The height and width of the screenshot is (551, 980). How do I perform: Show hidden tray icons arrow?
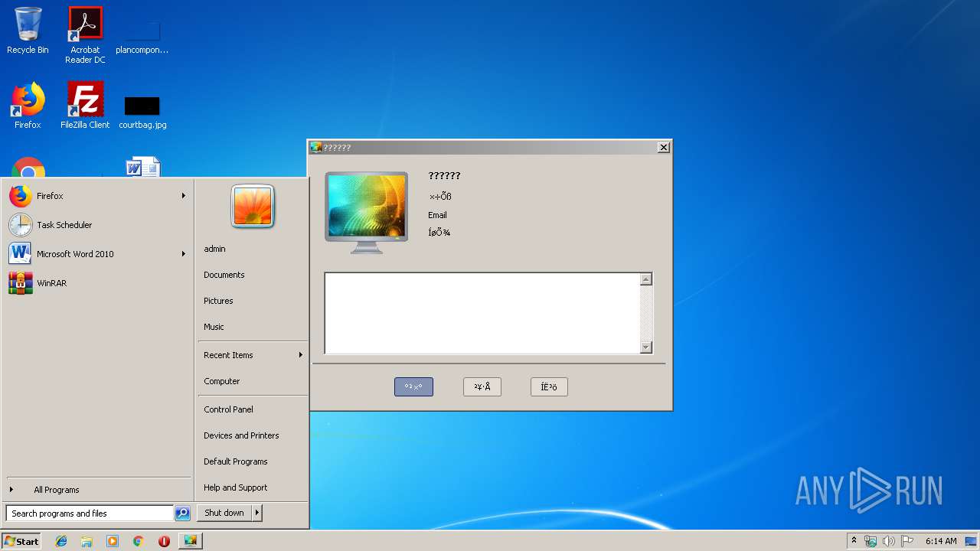pyautogui.click(x=854, y=541)
